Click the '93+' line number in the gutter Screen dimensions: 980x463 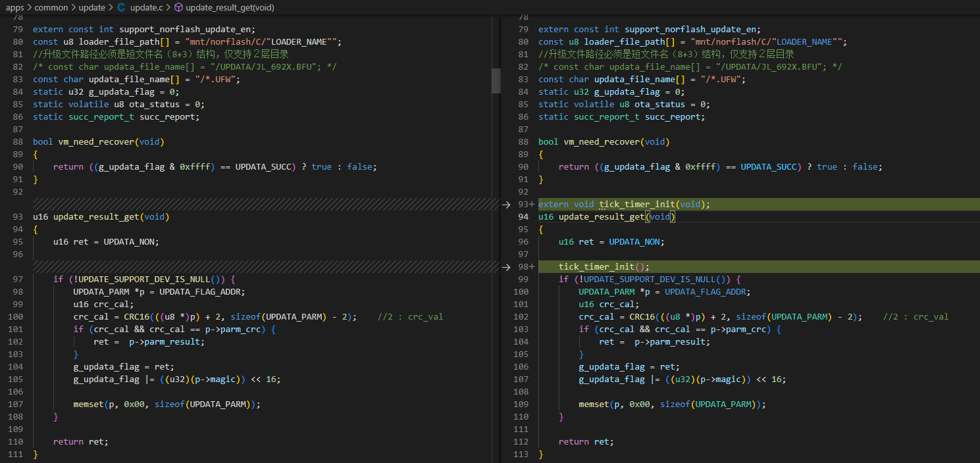(x=526, y=205)
